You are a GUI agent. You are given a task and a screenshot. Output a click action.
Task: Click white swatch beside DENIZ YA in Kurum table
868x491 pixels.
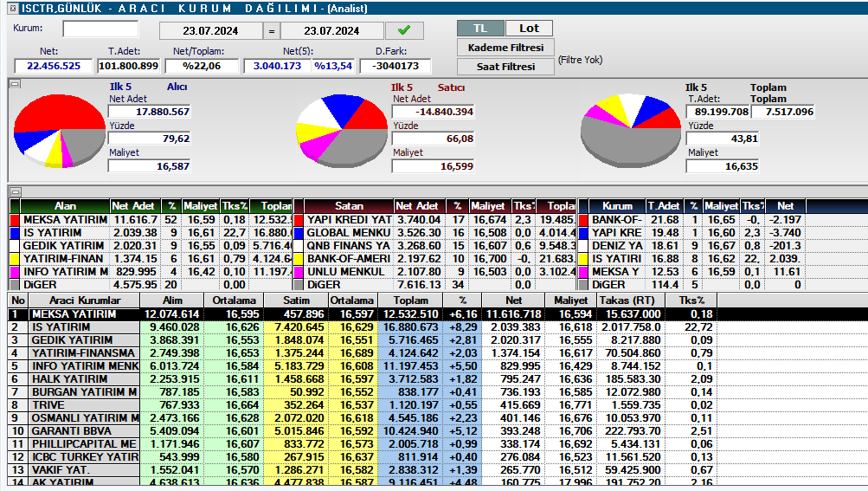(x=583, y=246)
